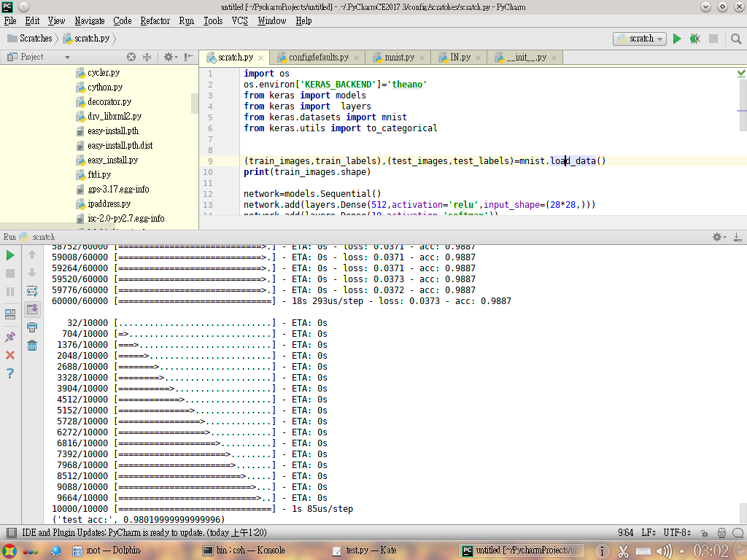Switch to the mnist.py editor tab
The width and height of the screenshot is (747, 560).
coord(399,57)
